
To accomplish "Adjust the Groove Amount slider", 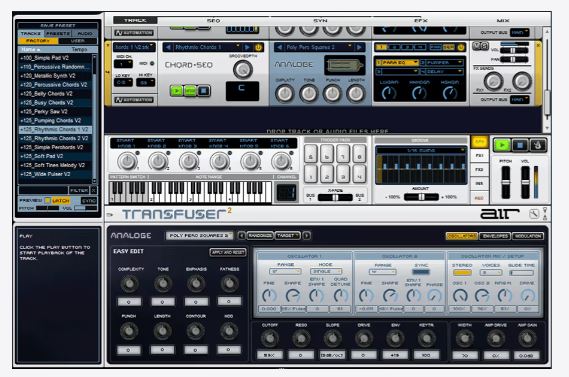I will pos(421,197).
